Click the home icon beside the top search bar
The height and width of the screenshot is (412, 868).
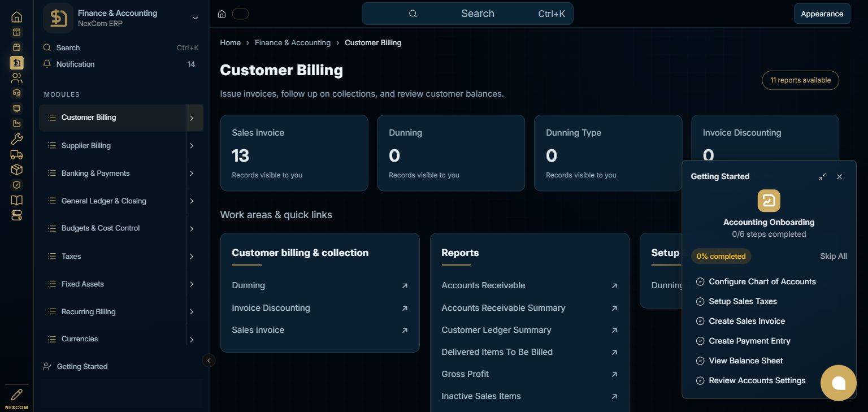pos(222,14)
